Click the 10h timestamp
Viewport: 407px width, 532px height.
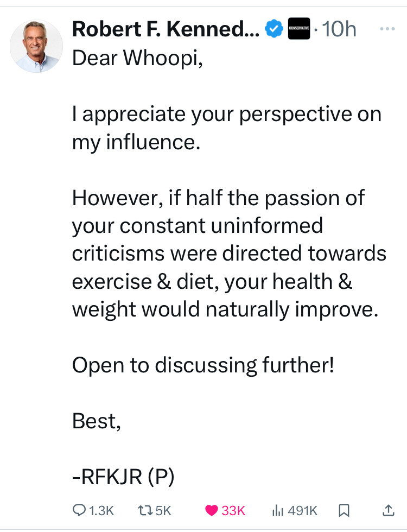339,30
